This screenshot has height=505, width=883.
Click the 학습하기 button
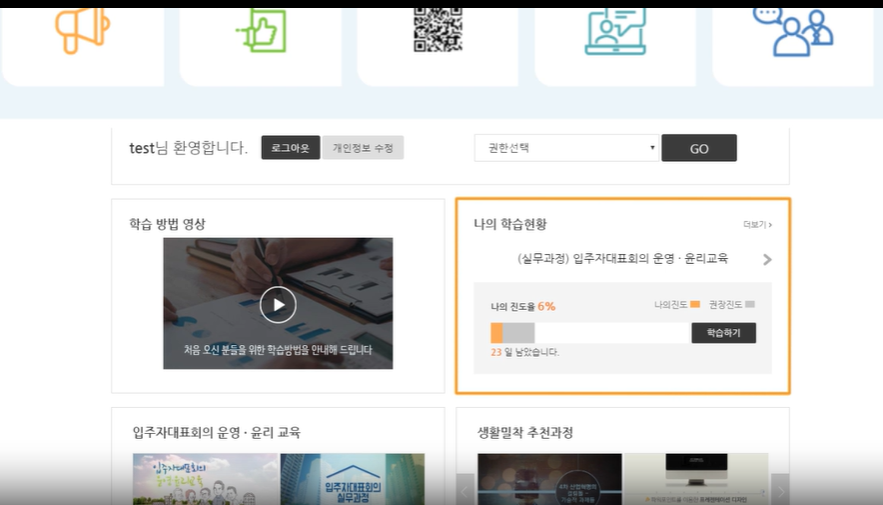tap(724, 333)
